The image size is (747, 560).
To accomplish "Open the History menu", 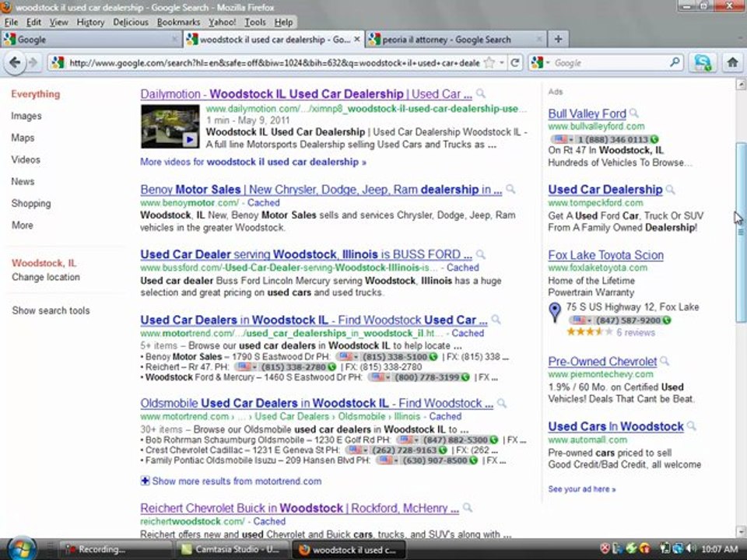I will pos(90,22).
